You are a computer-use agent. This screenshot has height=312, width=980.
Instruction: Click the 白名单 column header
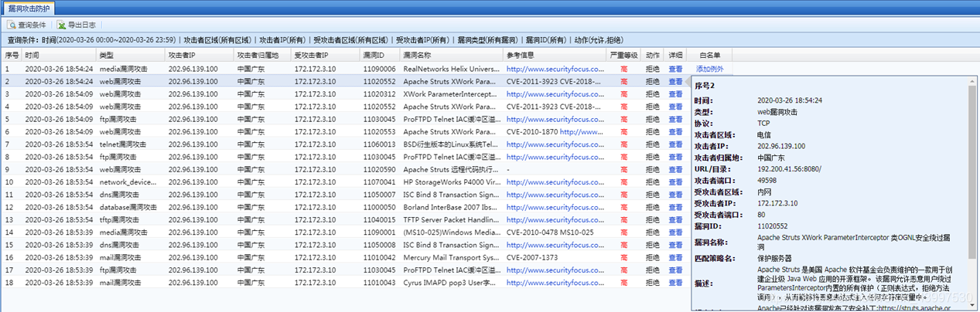pos(709,56)
